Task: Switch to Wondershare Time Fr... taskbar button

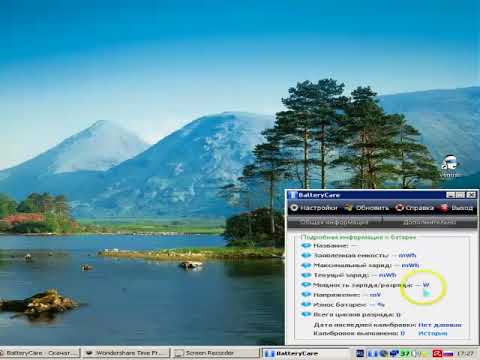Action: (126, 353)
